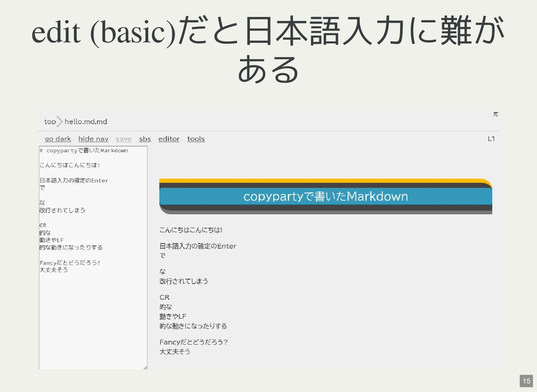
Task: Toggle 'sbs' side-by-side view
Action: (145, 139)
